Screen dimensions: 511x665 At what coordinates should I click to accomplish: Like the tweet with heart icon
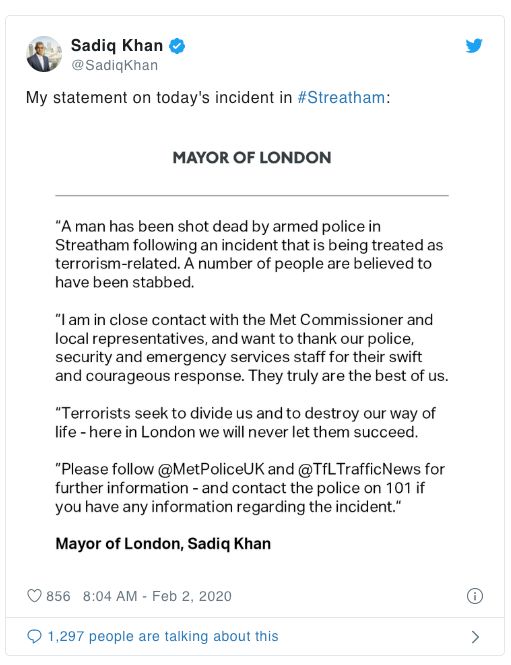point(34,595)
